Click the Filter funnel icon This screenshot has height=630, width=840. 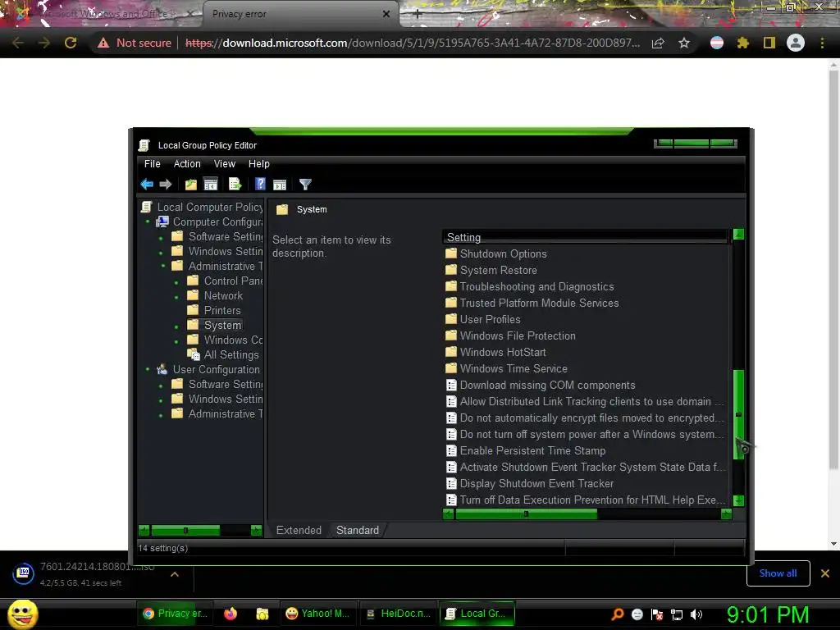coord(305,185)
